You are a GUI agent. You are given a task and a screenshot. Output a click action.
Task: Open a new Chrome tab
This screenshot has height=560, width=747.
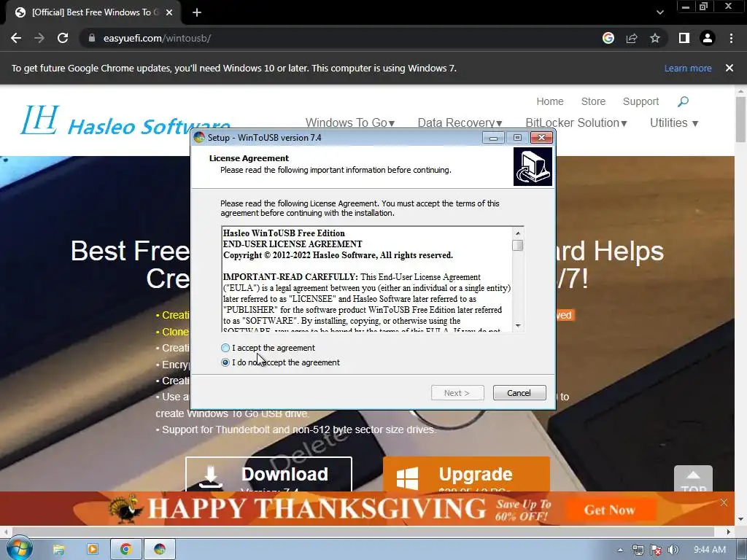coord(197,12)
